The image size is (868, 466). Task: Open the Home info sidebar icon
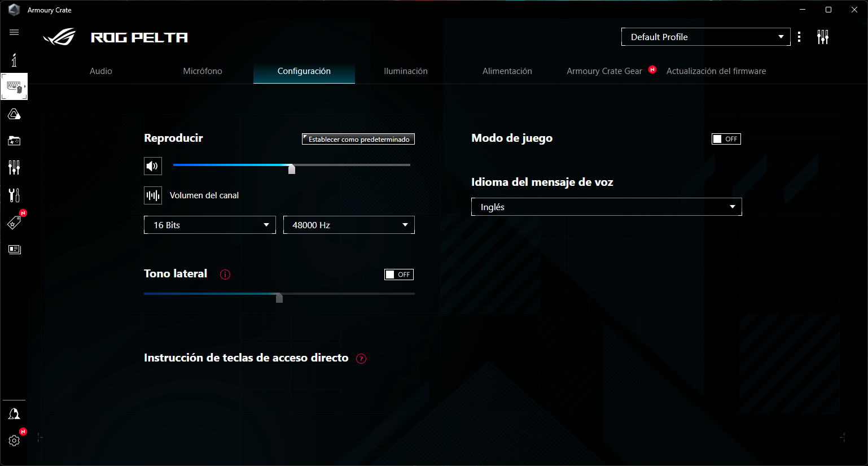pyautogui.click(x=14, y=60)
